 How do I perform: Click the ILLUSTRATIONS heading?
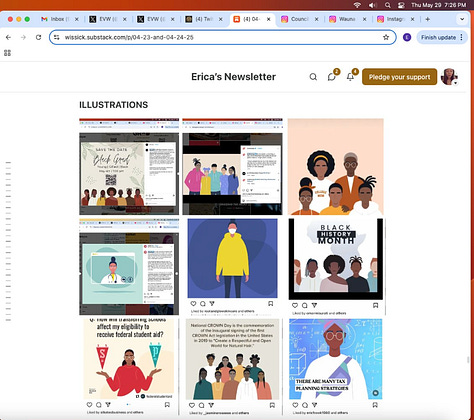click(113, 105)
